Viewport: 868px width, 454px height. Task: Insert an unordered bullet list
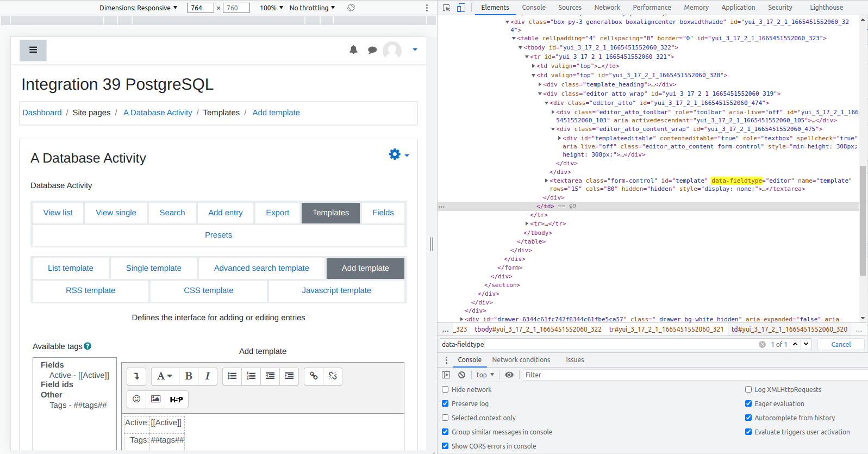(232, 376)
